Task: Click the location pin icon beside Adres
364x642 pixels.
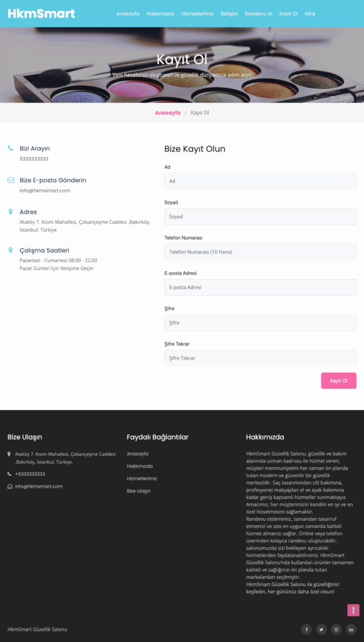Action: (x=11, y=212)
